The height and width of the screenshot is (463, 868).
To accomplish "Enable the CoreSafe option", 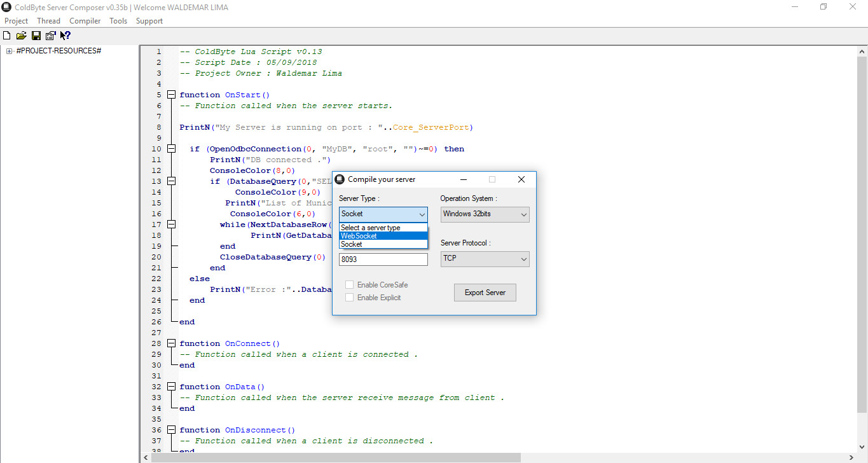I will (349, 284).
